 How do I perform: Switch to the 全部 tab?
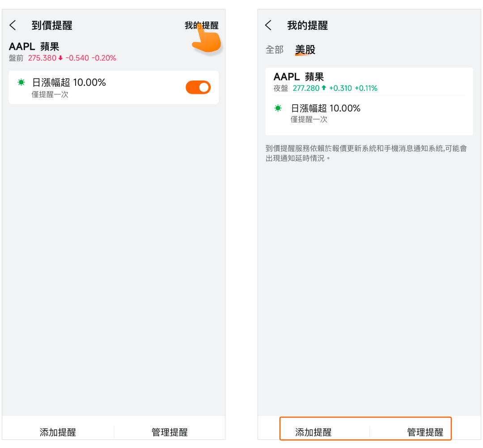[275, 50]
